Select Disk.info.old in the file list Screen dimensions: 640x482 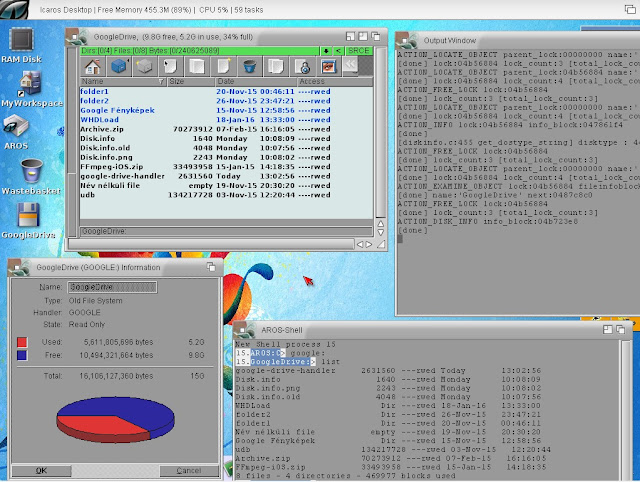[226, 148]
